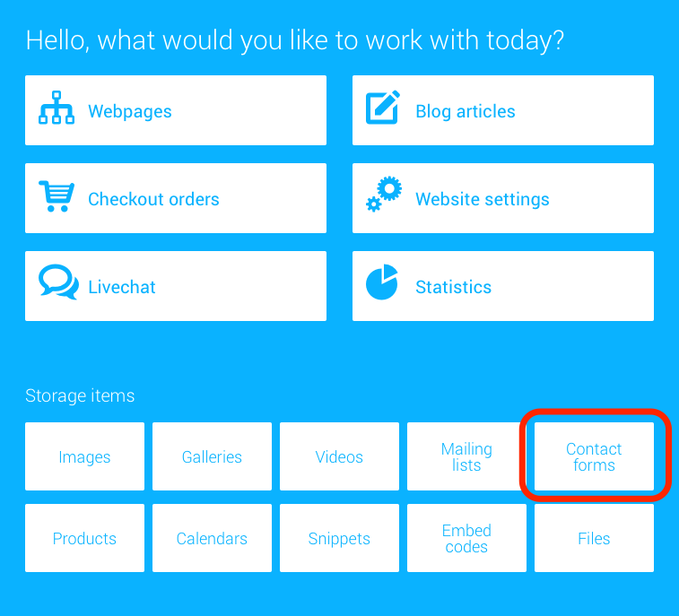The image size is (679, 616).
Task: Open the Galleries storage item
Action: point(213,456)
